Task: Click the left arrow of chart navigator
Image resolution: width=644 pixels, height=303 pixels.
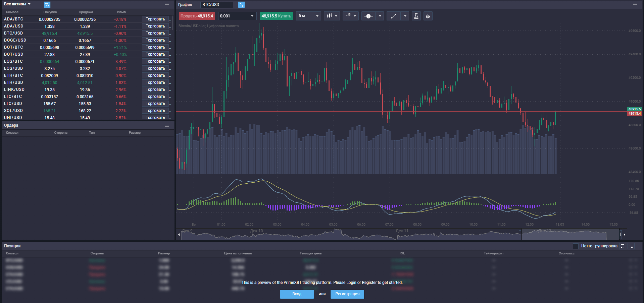Action: [179, 235]
